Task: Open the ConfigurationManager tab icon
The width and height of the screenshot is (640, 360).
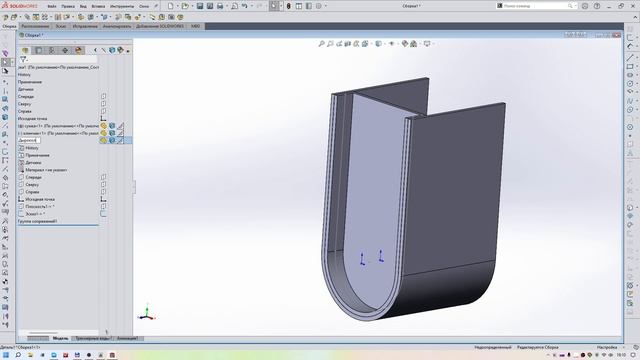Action: click(51, 50)
